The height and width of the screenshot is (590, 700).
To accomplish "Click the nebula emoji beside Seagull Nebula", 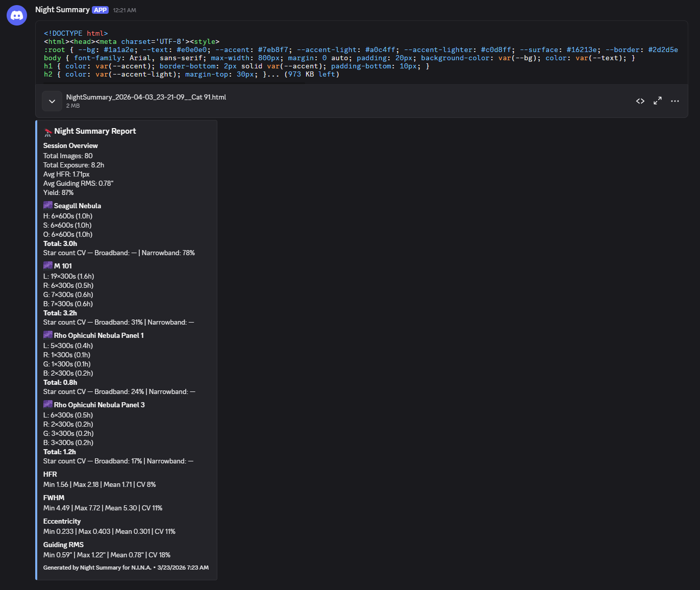I will coord(47,205).
